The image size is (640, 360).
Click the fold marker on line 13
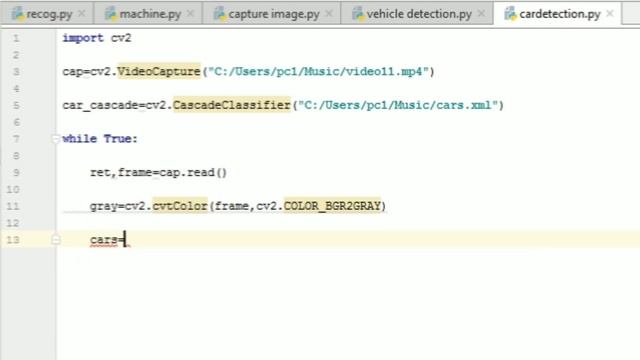point(56,240)
